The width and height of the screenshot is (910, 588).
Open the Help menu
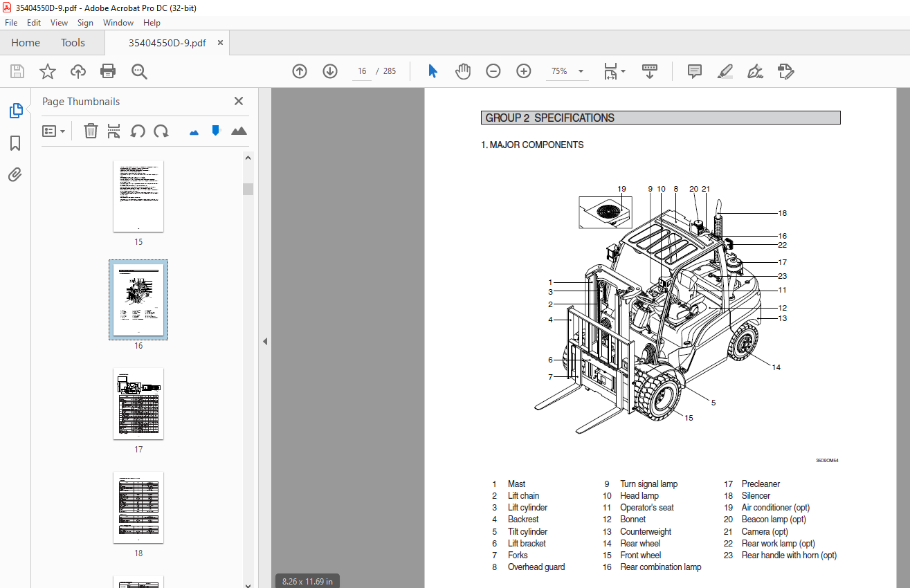[152, 23]
